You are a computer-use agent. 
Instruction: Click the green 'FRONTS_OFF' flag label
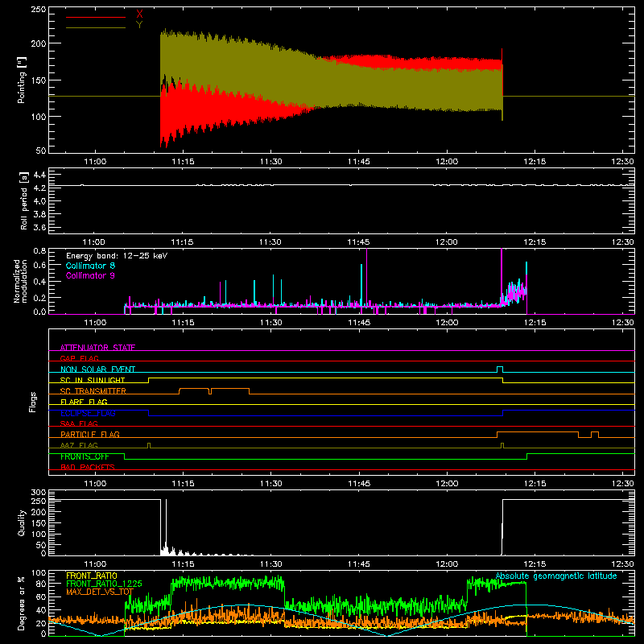coord(85,456)
